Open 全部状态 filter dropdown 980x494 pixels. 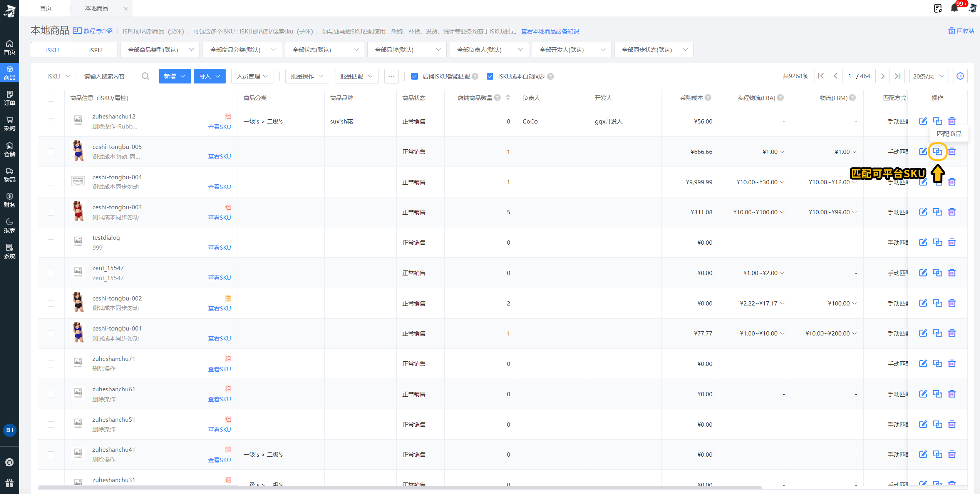[325, 50]
